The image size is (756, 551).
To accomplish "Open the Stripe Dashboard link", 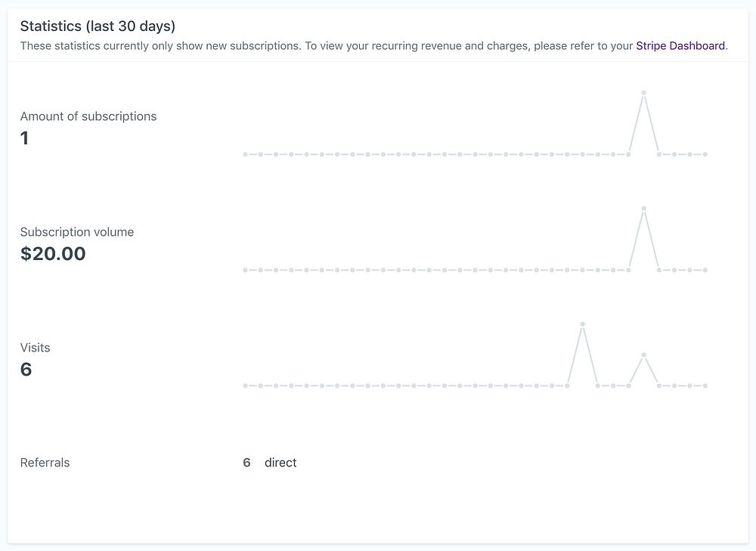I will (680, 45).
